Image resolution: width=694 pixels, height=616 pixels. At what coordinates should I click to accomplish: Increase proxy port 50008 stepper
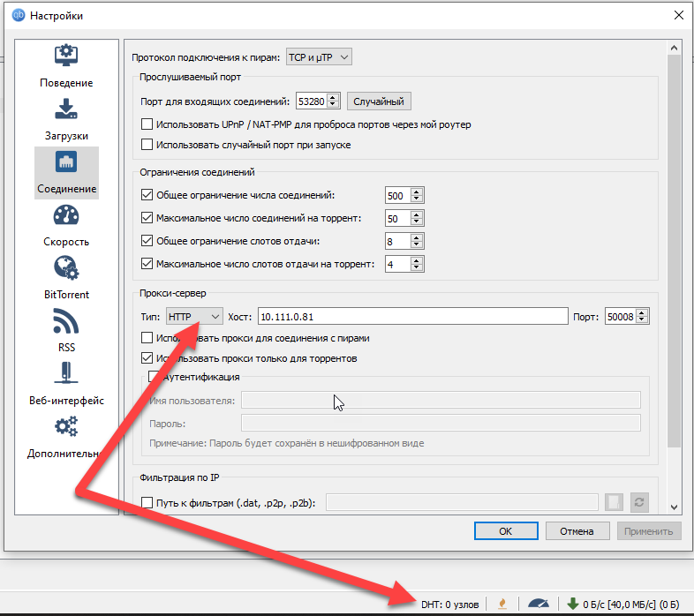(642, 313)
